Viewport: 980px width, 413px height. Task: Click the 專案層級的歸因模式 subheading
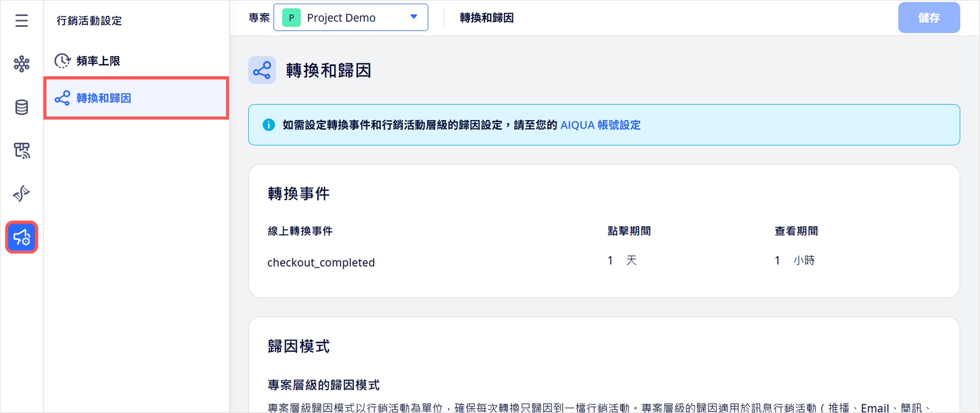click(323, 385)
